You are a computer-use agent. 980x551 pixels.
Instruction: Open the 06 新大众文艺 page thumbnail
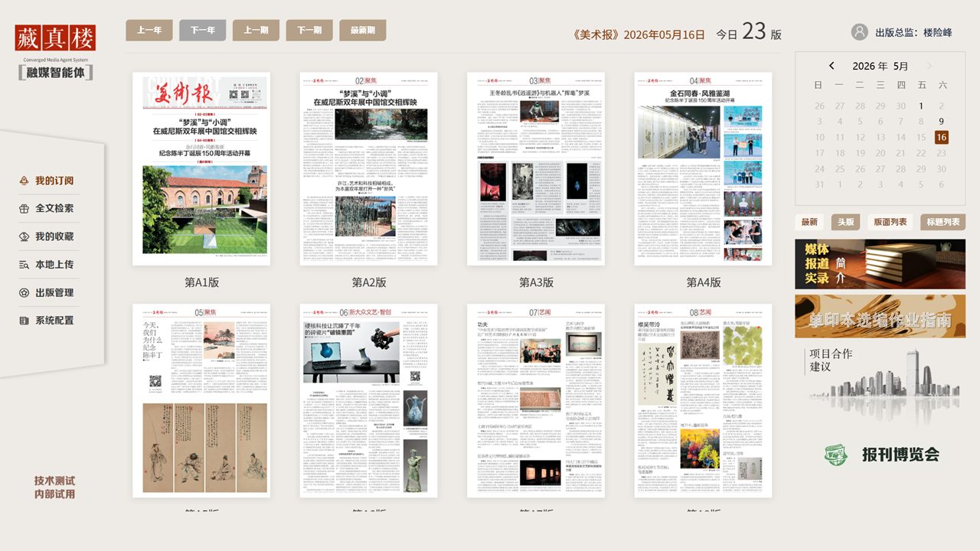coord(368,400)
